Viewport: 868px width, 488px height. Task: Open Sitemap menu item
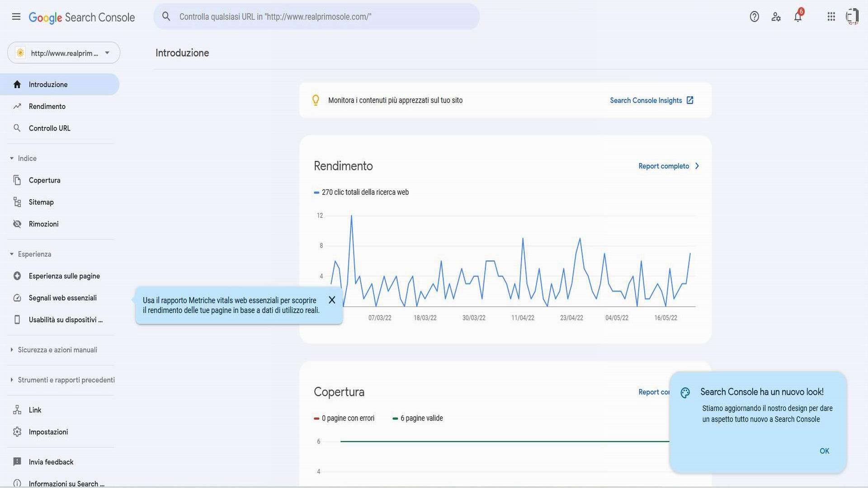(x=60, y=202)
